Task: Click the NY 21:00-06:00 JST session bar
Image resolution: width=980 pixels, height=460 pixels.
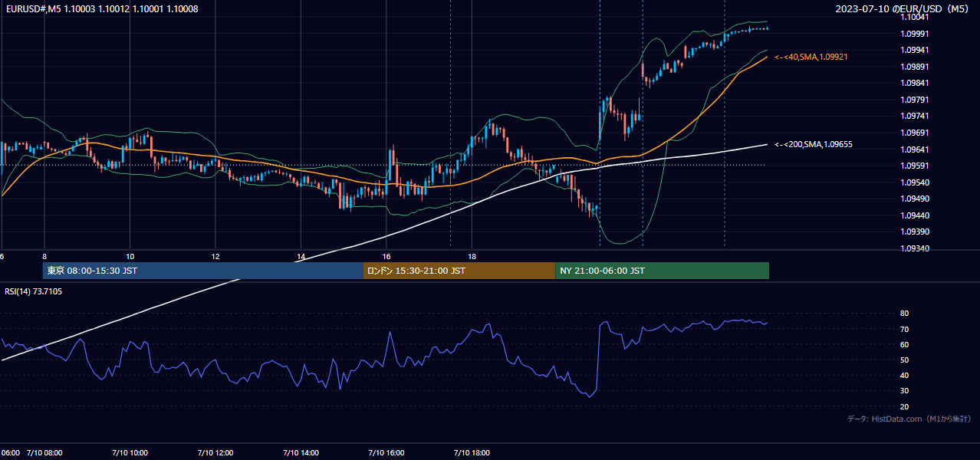Action: [662, 271]
